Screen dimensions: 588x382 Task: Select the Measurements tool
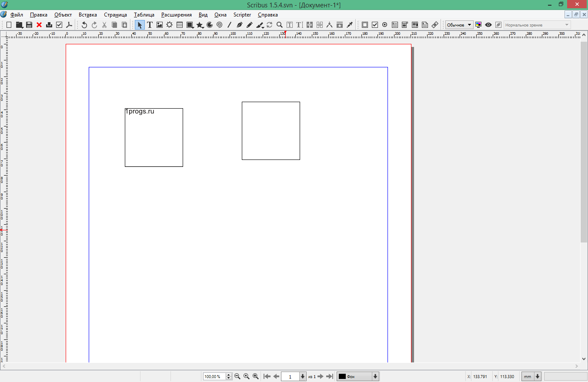click(330, 25)
